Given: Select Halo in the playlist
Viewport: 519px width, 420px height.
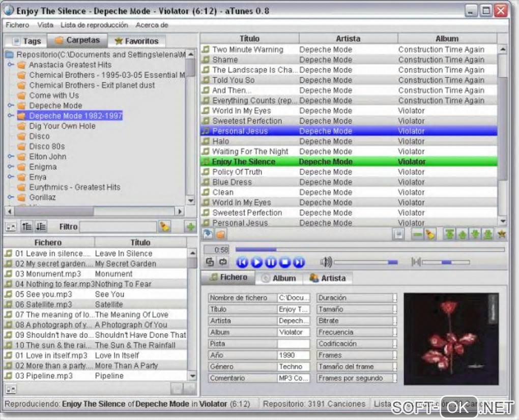Looking at the screenshot, I should point(349,141).
